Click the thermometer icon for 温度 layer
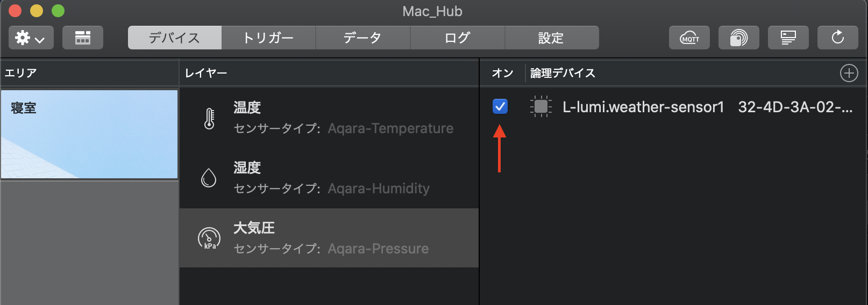 coord(209,119)
